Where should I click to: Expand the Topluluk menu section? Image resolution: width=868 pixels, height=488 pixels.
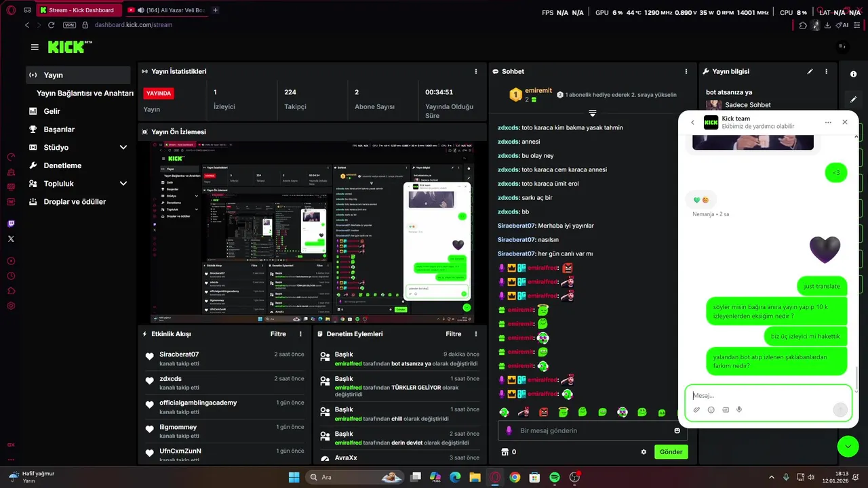click(x=123, y=184)
